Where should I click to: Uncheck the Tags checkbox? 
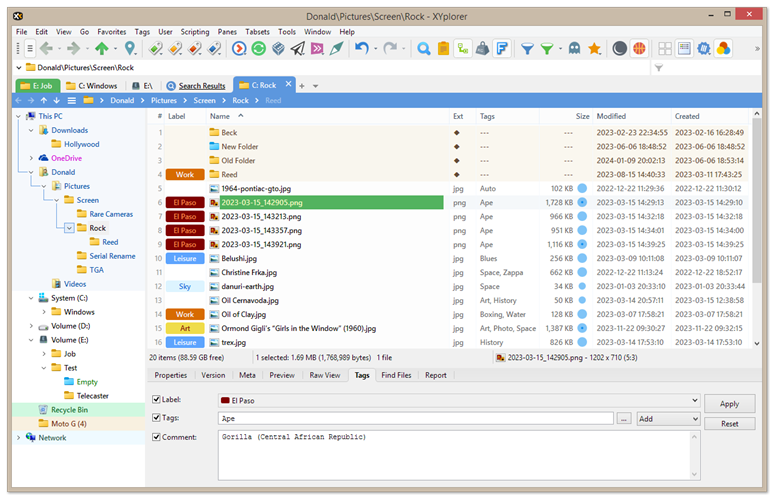pyautogui.click(x=155, y=419)
